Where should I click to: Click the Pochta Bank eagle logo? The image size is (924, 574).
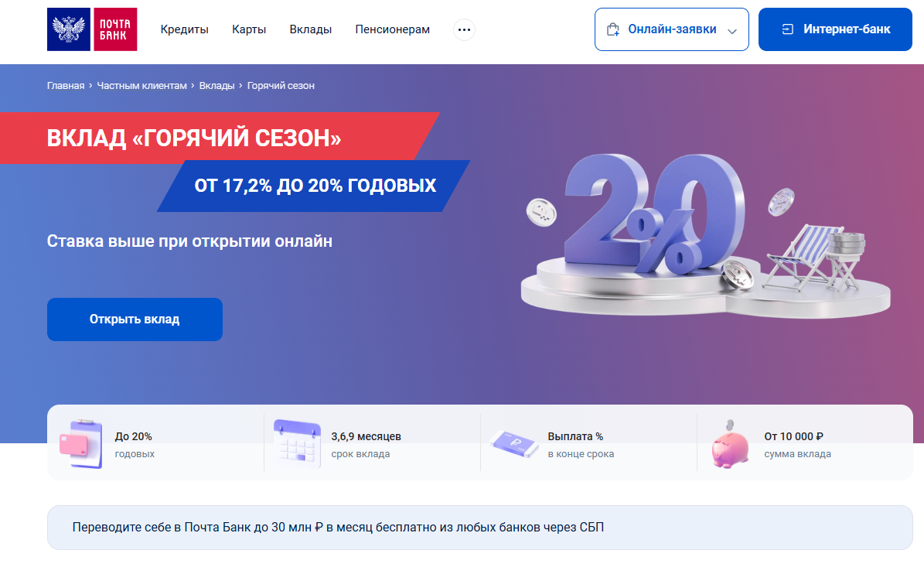click(x=69, y=29)
